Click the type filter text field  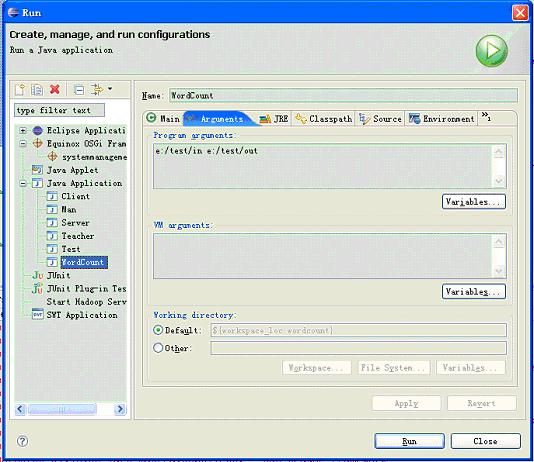point(59,110)
